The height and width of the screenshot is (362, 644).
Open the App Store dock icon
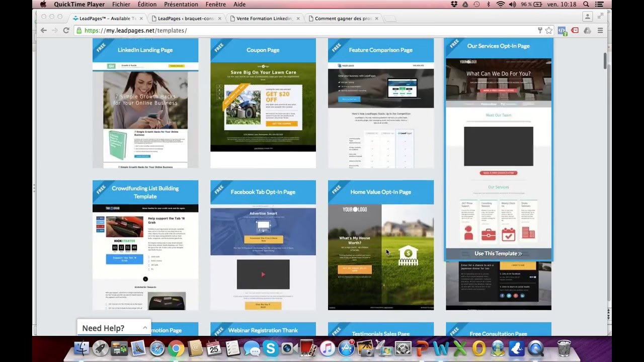346,348
